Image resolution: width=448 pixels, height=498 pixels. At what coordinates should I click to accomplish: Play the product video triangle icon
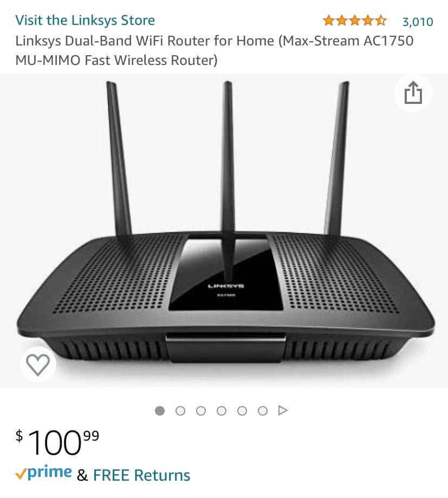click(x=283, y=410)
